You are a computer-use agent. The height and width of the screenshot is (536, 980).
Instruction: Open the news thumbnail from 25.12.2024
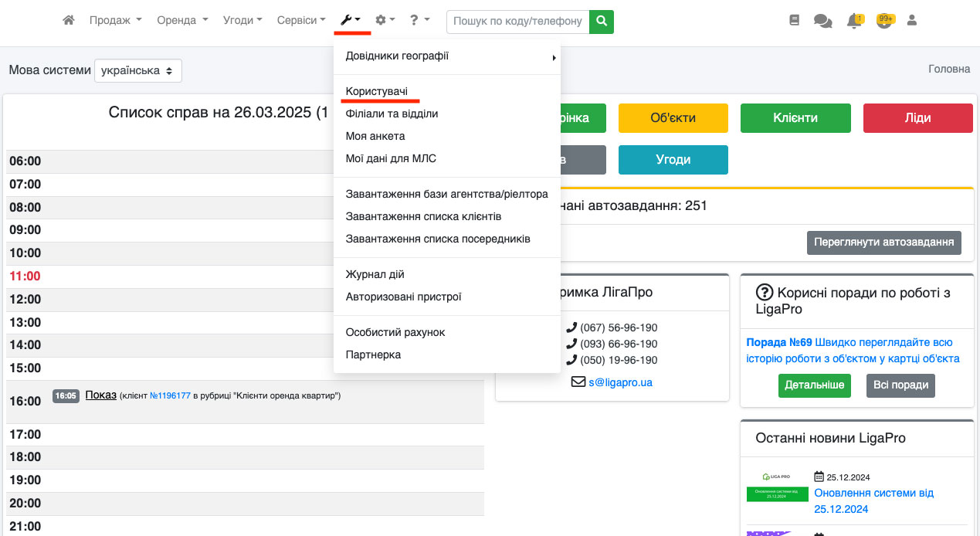777,487
